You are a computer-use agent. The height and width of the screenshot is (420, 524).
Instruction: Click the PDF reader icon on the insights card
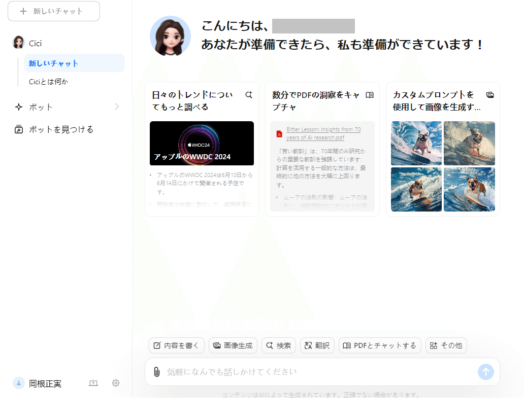pyautogui.click(x=370, y=94)
